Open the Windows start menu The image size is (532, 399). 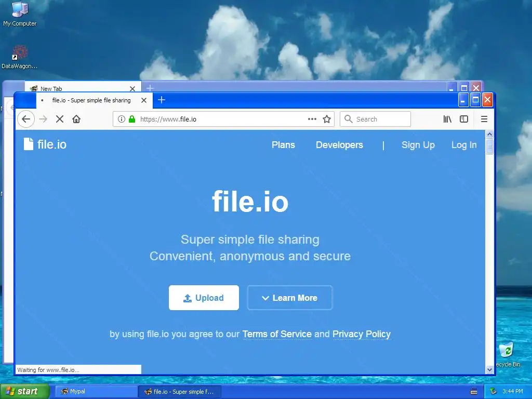(24, 392)
